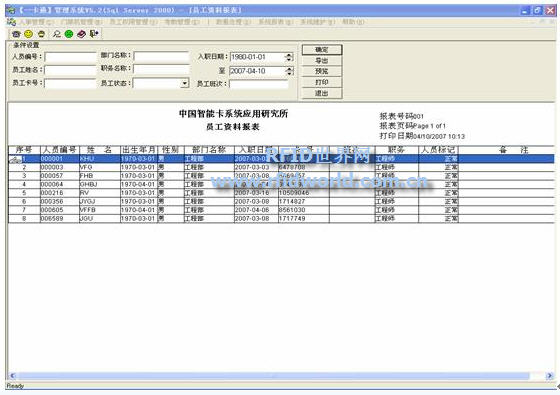Click the yellow smiley face toolbar icon
560x395 pixels.
click(x=29, y=34)
